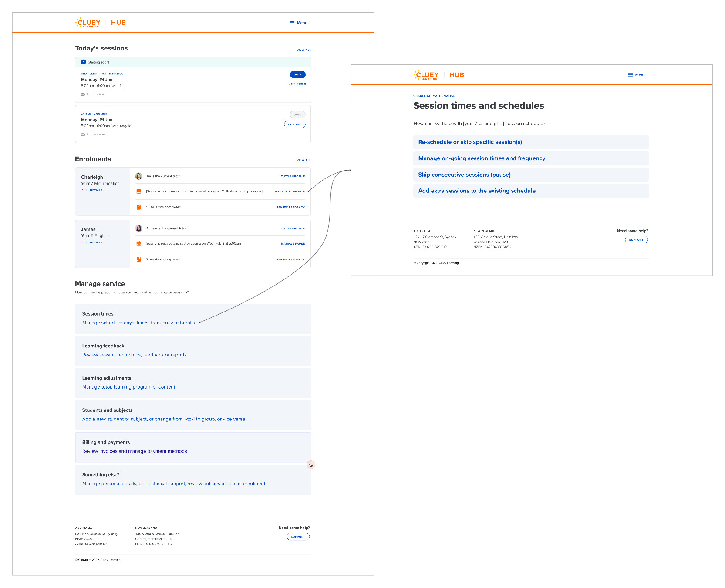
Task: Open Angela's TUTOR PROFILE link
Action: click(x=293, y=228)
